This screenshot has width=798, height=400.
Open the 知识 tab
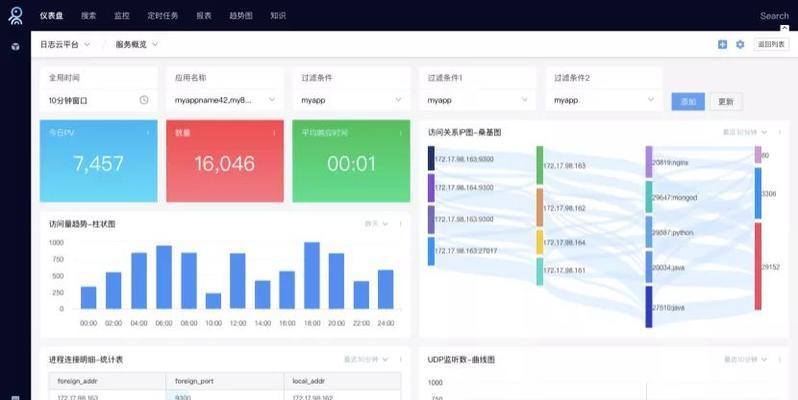click(278, 16)
